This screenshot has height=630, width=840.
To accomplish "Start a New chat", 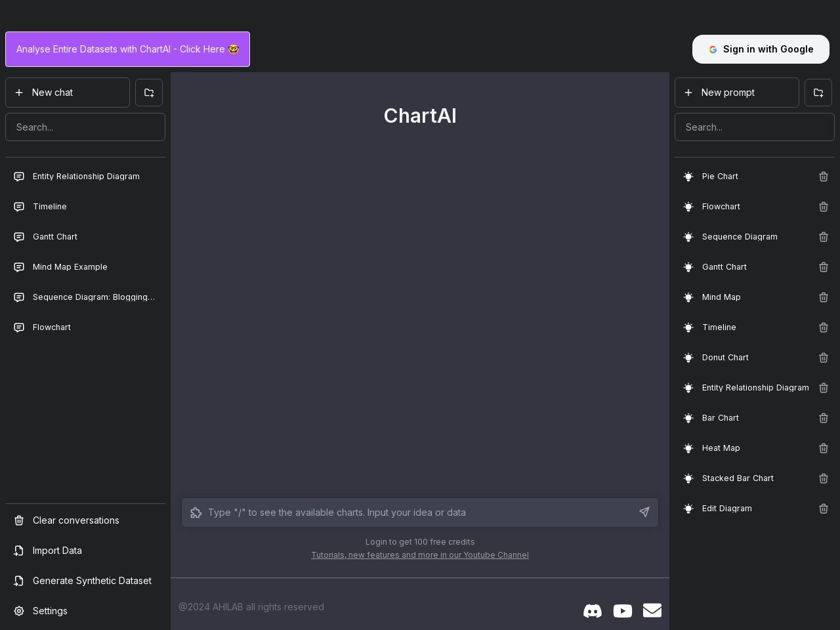I will click(68, 93).
